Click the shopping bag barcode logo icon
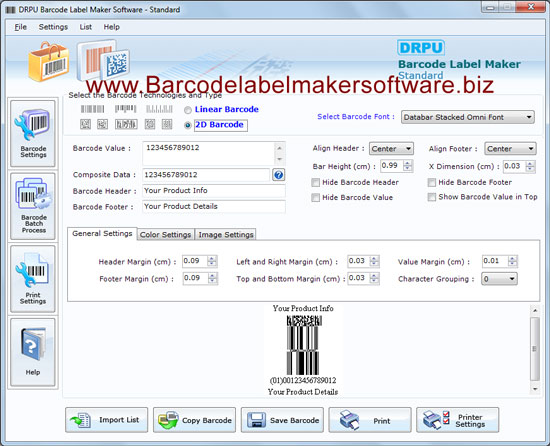 pos(49,61)
